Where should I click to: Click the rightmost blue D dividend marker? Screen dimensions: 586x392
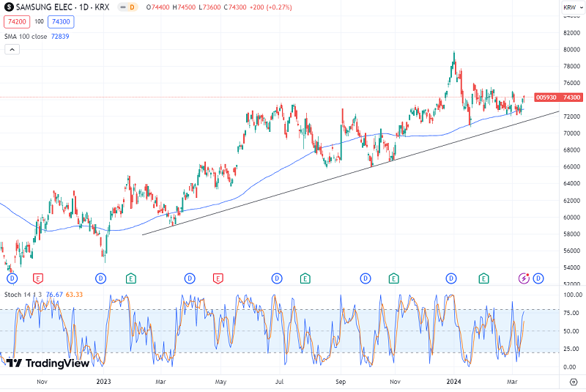[x=538, y=278]
